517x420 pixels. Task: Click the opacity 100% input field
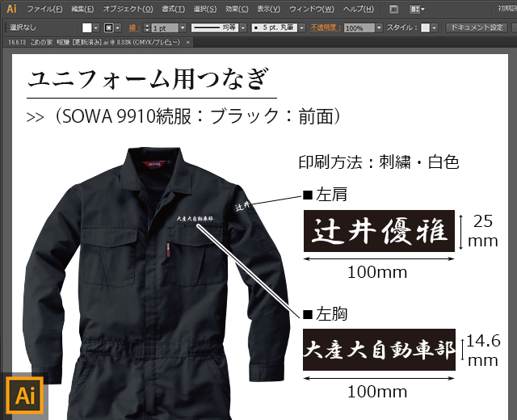click(364, 27)
